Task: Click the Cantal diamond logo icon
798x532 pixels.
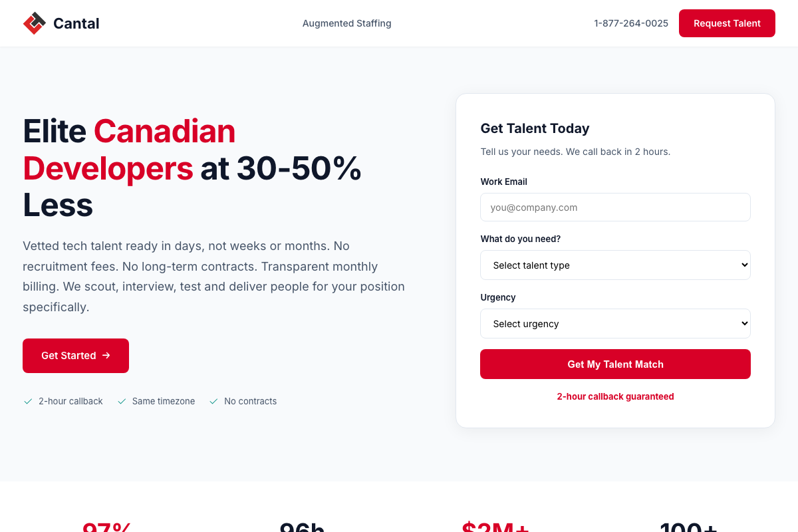Action: pos(35,23)
